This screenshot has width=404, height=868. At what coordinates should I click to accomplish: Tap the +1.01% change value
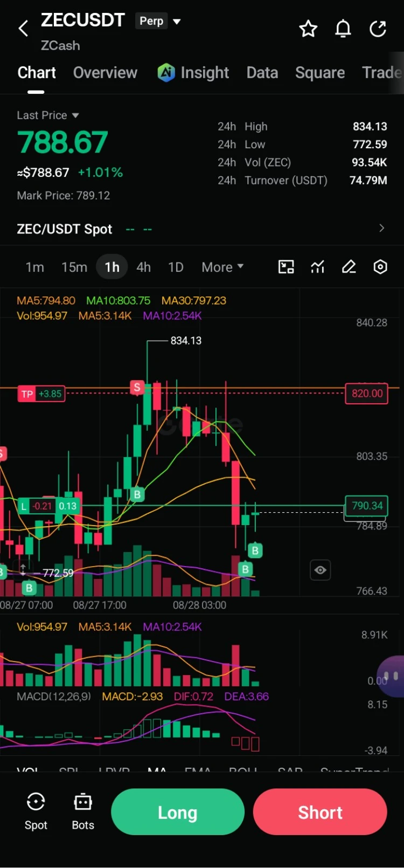point(100,173)
